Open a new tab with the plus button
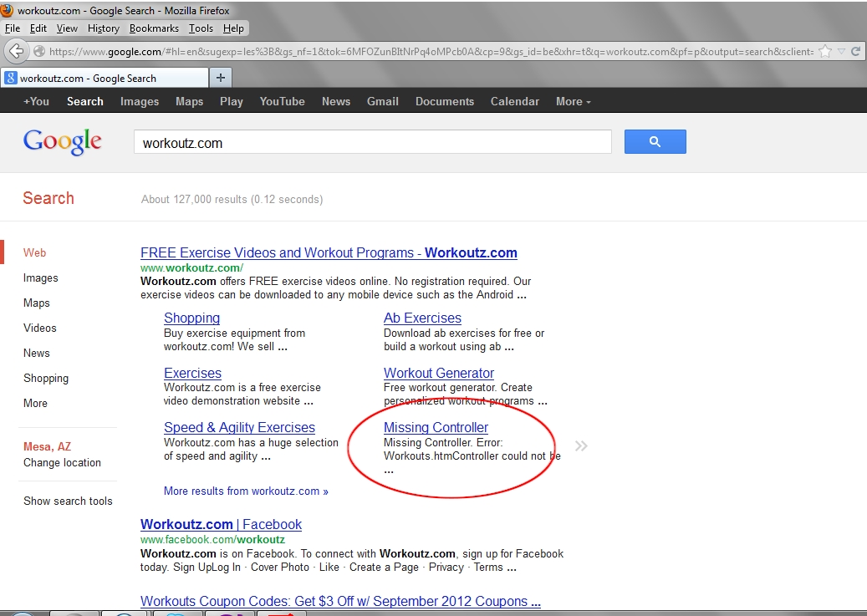The width and height of the screenshot is (867, 616). click(x=221, y=78)
